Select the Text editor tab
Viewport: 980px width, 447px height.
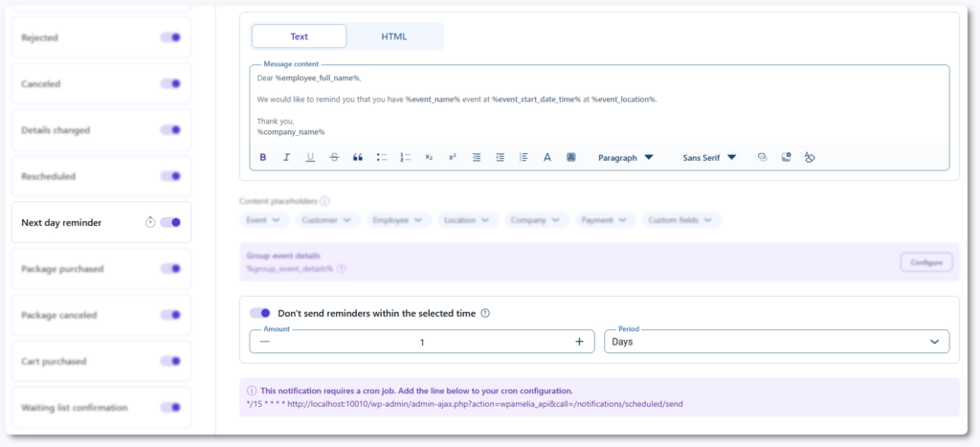tap(300, 36)
